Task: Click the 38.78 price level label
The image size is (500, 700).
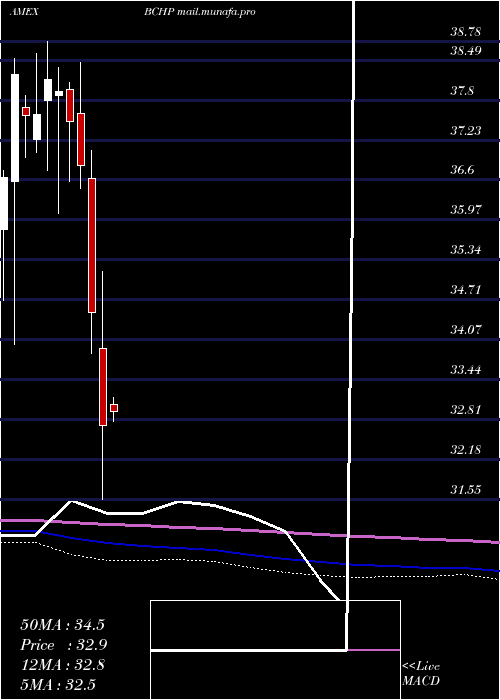Action: tap(465, 32)
